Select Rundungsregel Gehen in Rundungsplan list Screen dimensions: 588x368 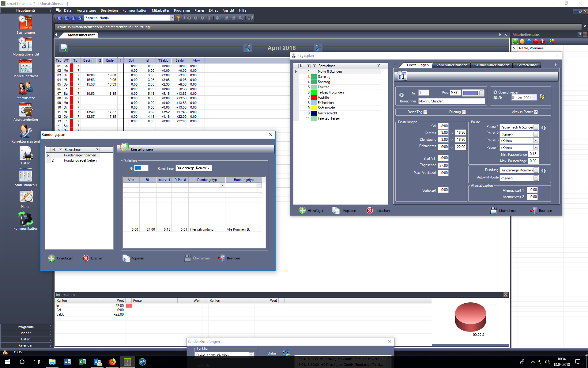coord(80,160)
